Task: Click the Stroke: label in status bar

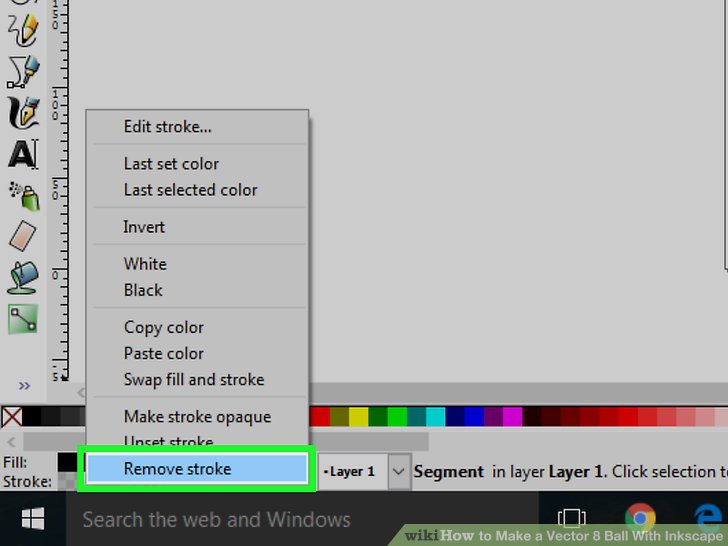Action: point(27,481)
